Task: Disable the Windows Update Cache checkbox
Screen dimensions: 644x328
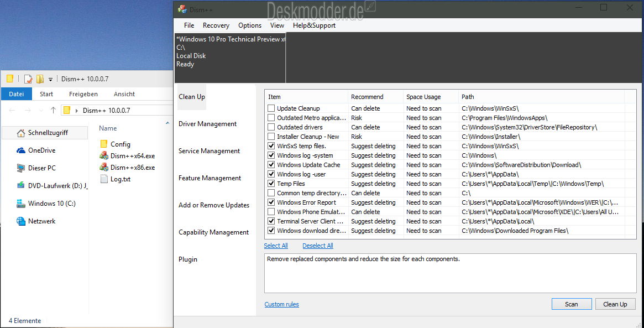Action: [271, 165]
